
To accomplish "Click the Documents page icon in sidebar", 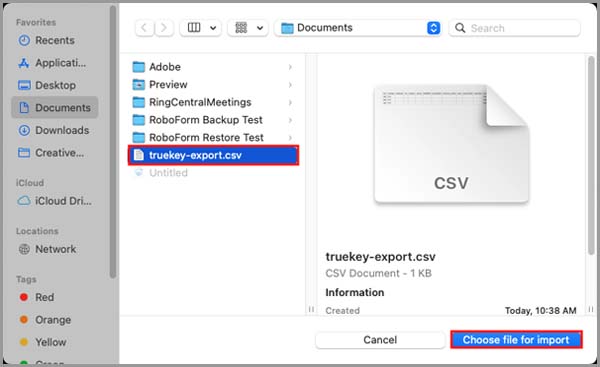I will click(x=24, y=108).
